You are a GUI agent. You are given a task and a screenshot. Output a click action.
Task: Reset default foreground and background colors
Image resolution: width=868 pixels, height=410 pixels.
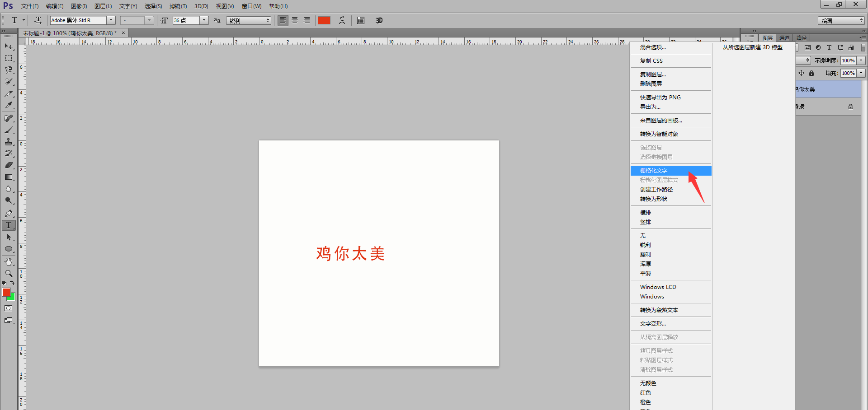(x=4, y=283)
